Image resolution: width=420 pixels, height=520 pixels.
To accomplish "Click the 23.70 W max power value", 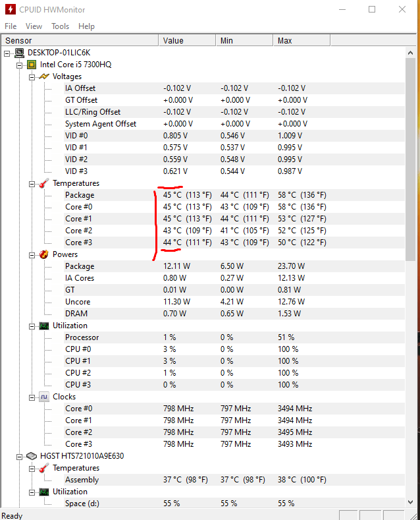I will (x=291, y=266).
